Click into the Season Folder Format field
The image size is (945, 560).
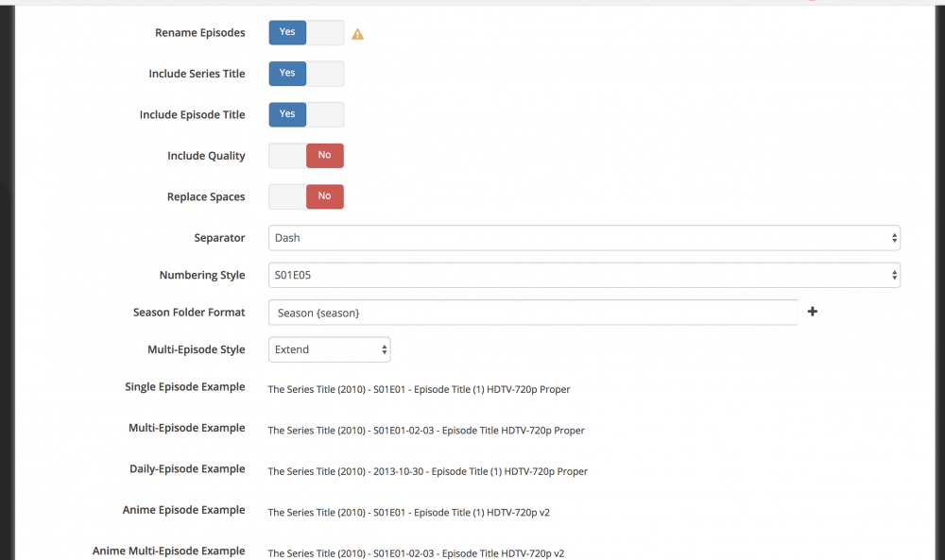tap(533, 313)
